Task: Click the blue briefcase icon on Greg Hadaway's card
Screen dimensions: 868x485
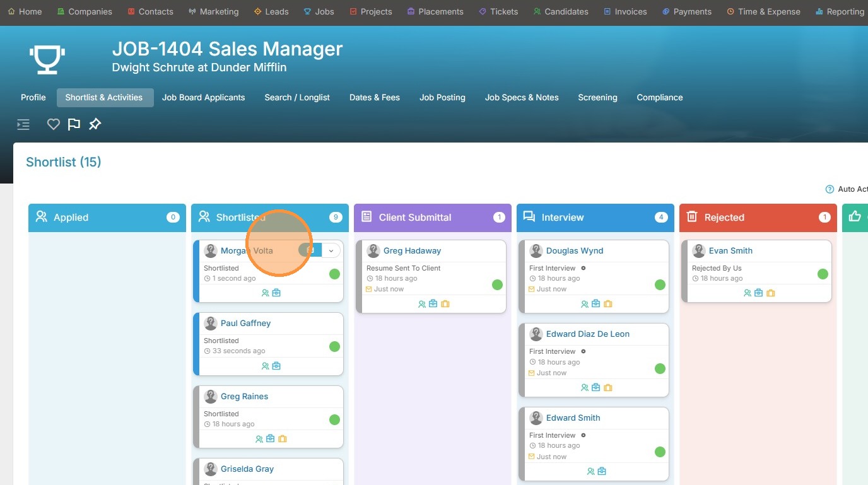Action: 433,304
